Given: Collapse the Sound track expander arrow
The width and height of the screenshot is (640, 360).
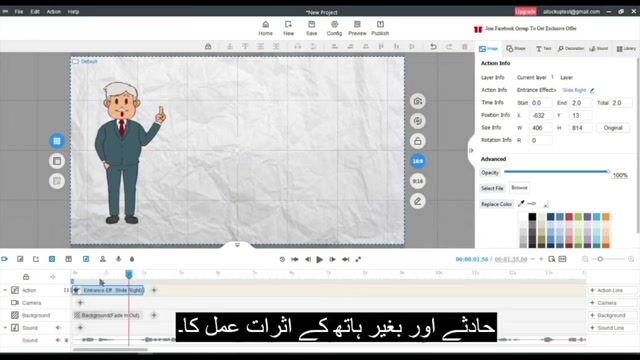Looking at the screenshot, I should pos(5,328).
